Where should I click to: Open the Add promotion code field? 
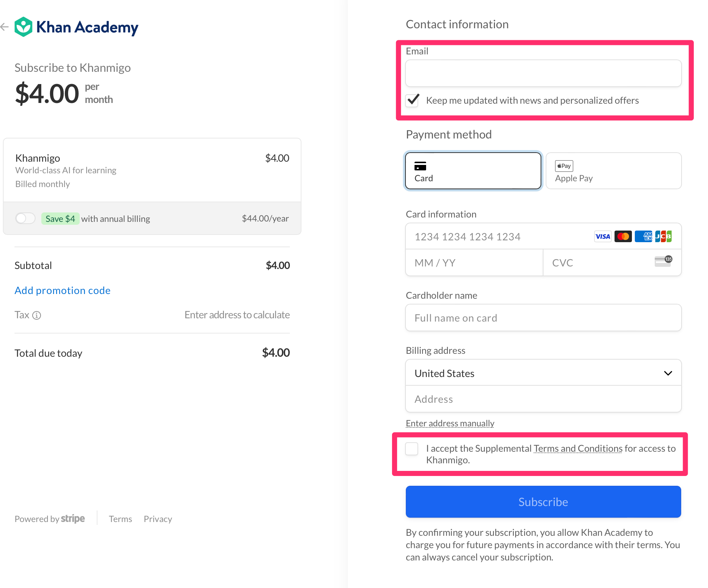pyautogui.click(x=62, y=290)
